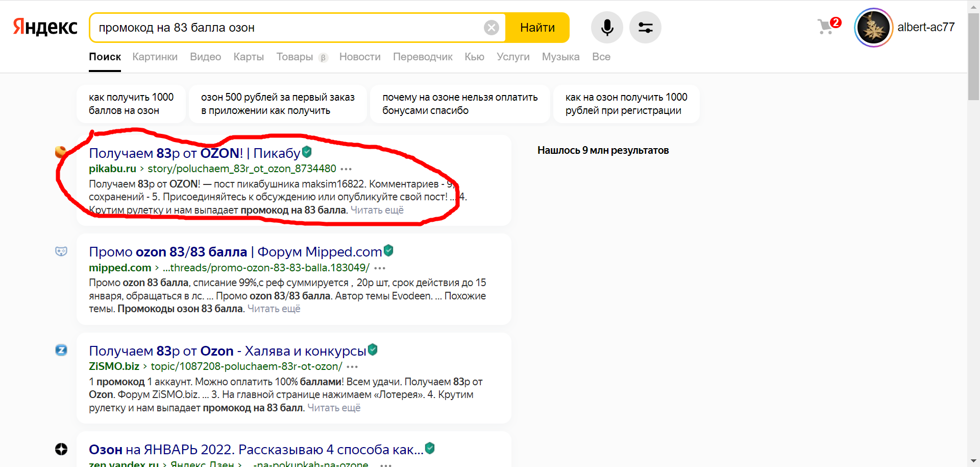
Task: Click the Yandex Zen site favicon
Action: (61, 449)
